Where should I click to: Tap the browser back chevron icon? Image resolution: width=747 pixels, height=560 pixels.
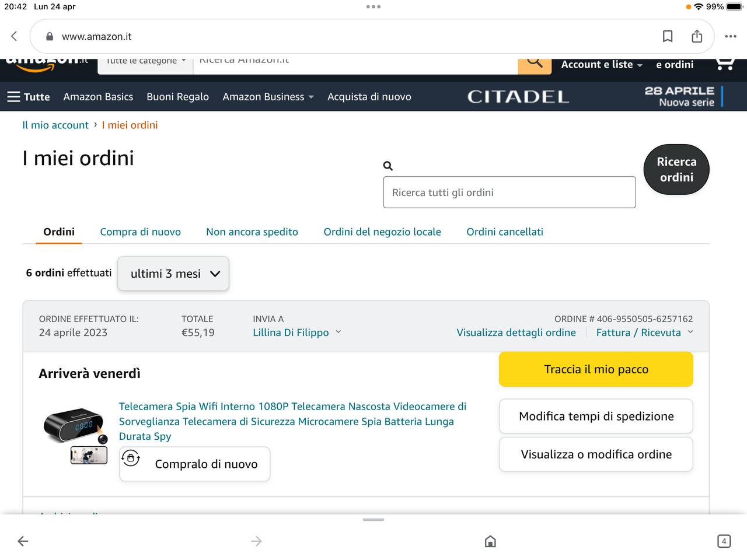tap(14, 36)
